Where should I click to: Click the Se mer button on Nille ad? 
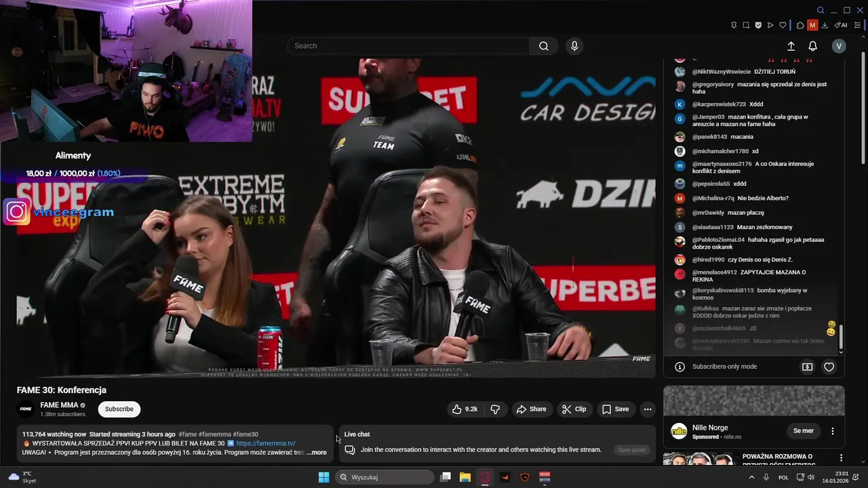coord(803,431)
